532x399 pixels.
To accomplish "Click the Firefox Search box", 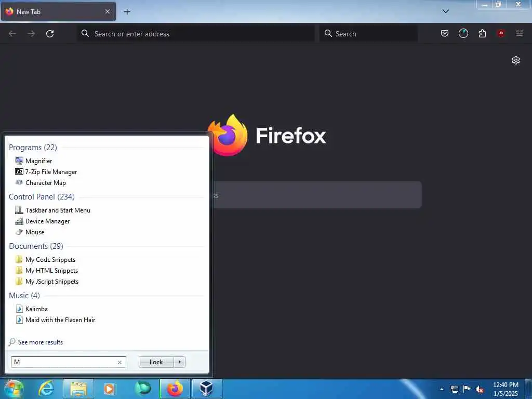I will 368,34.
